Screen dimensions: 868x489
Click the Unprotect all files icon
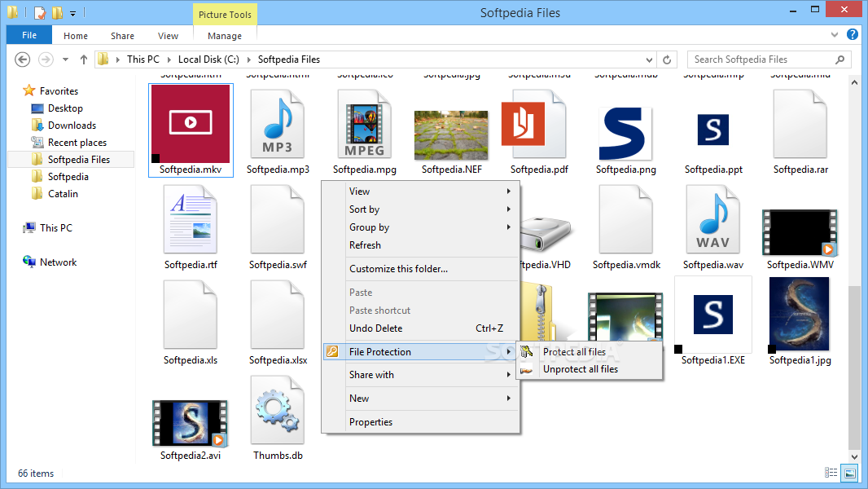(x=527, y=369)
